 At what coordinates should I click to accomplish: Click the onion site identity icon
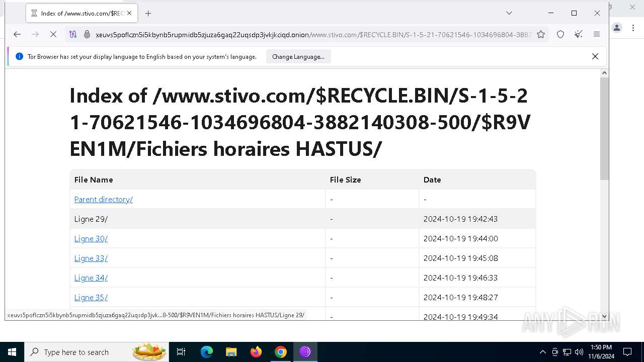coord(87,34)
